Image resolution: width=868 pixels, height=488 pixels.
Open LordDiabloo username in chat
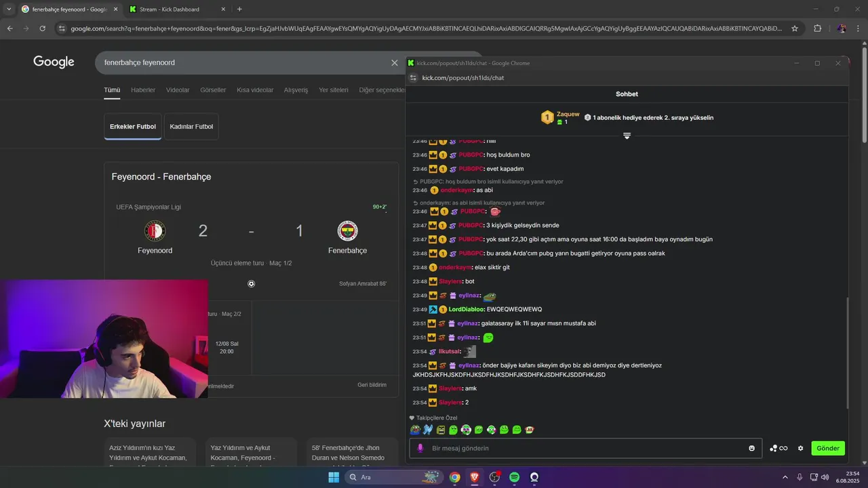(467, 310)
